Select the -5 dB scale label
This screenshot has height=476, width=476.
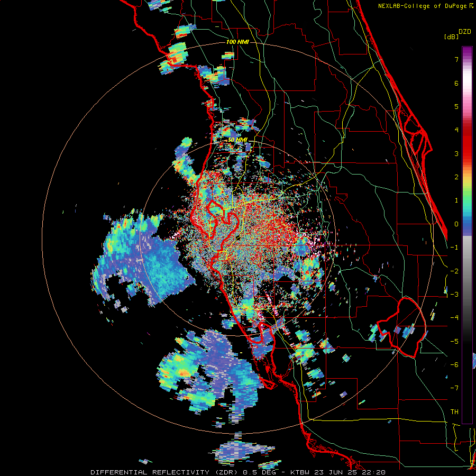click(454, 342)
